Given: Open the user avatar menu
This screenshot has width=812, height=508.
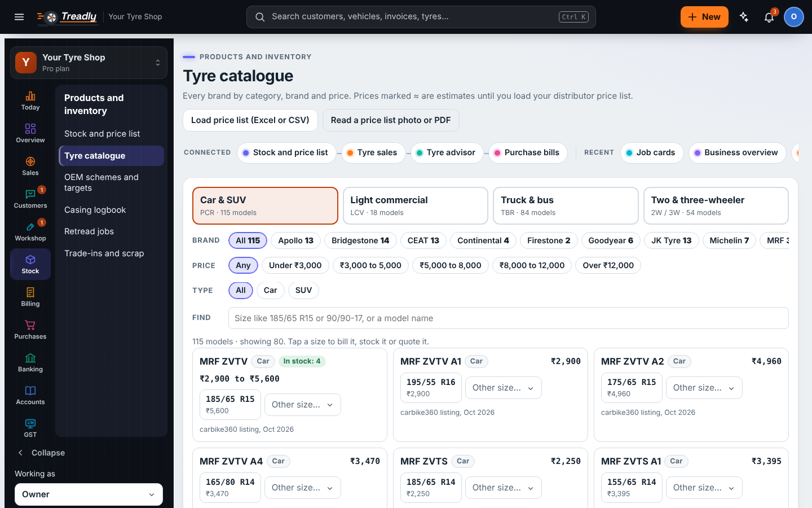Looking at the screenshot, I should click(x=794, y=17).
